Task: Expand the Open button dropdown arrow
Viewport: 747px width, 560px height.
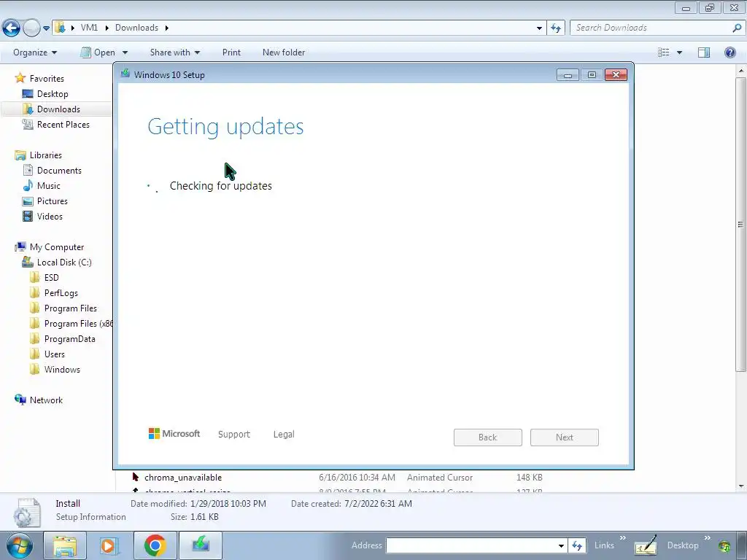Action: pyautogui.click(x=125, y=52)
